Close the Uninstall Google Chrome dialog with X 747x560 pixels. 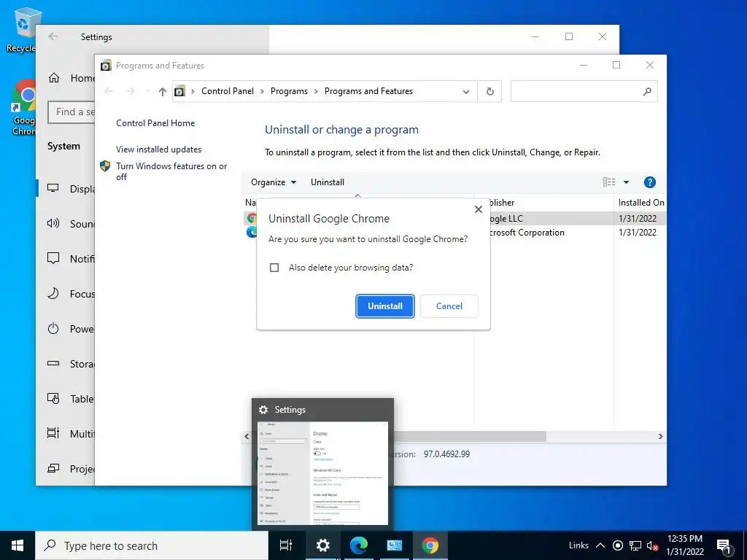[479, 209]
